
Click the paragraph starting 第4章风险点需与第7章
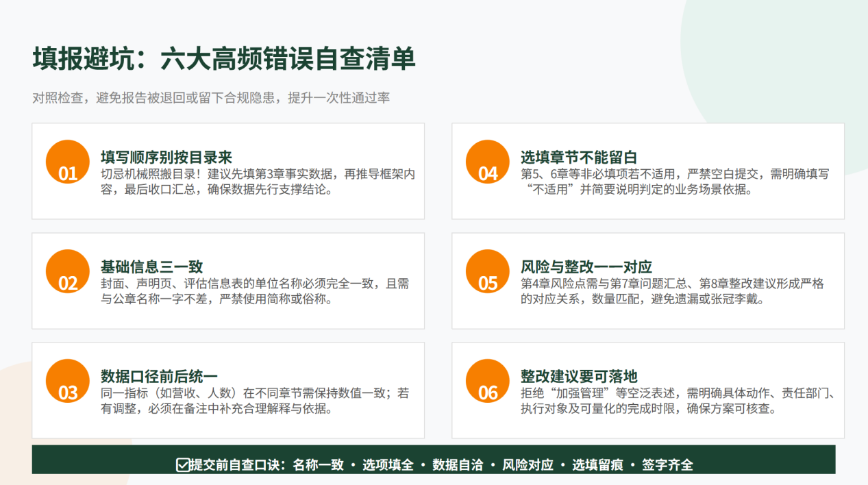[x=672, y=291]
